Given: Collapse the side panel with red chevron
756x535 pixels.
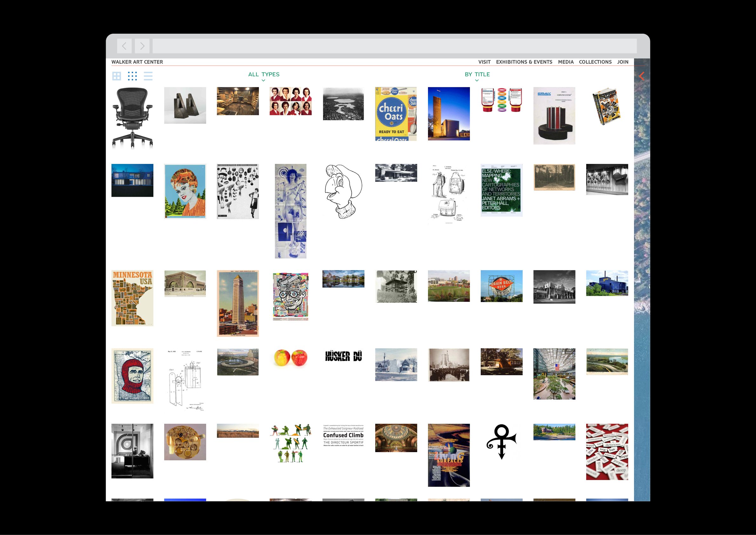Looking at the screenshot, I should pos(641,77).
